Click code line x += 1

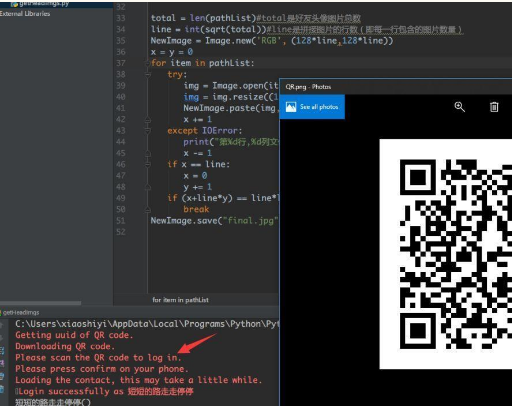pyautogui.click(x=198, y=119)
